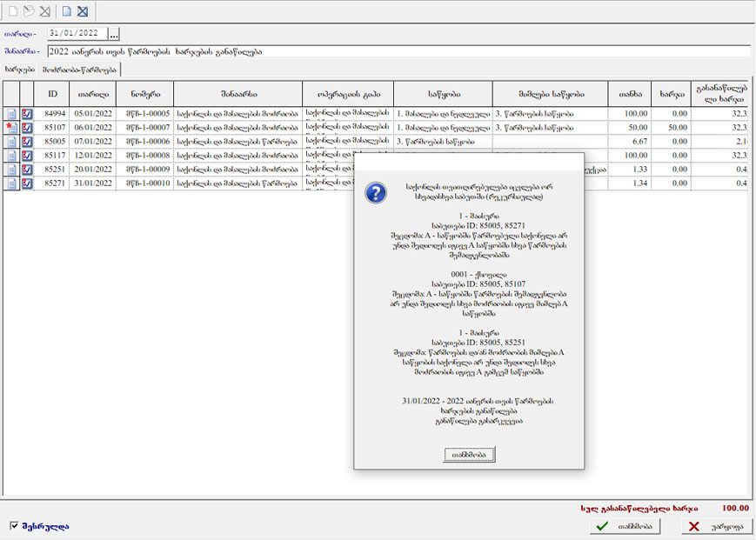Click the შინაარსი column header in the table
Screen dimensions: 756x540
[x=238, y=95]
